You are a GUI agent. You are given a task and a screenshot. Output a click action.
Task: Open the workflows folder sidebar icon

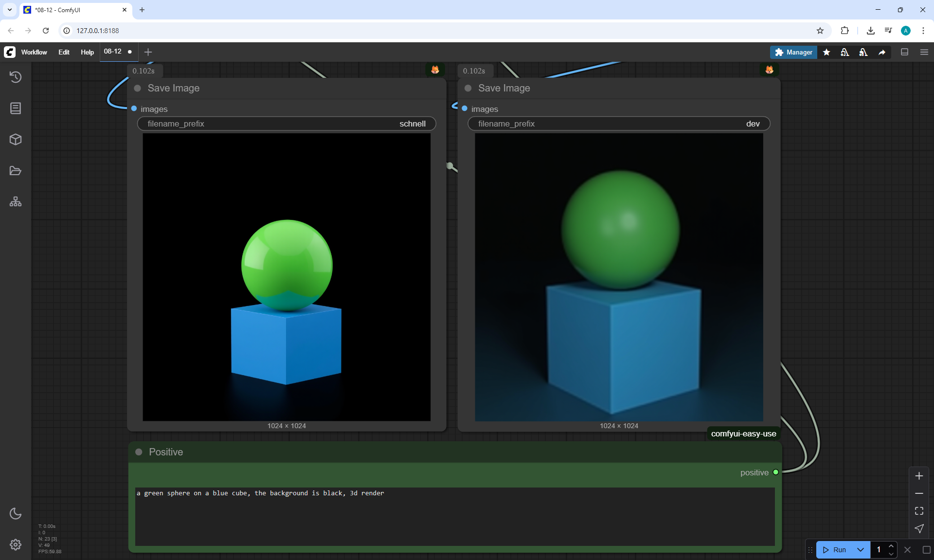coord(16,171)
